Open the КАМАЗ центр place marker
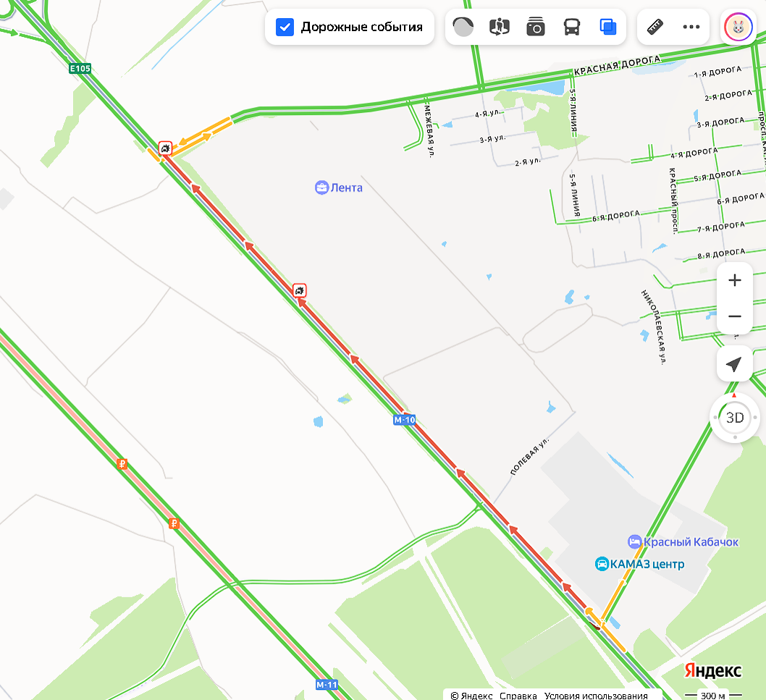The width and height of the screenshot is (766, 700). [639, 564]
